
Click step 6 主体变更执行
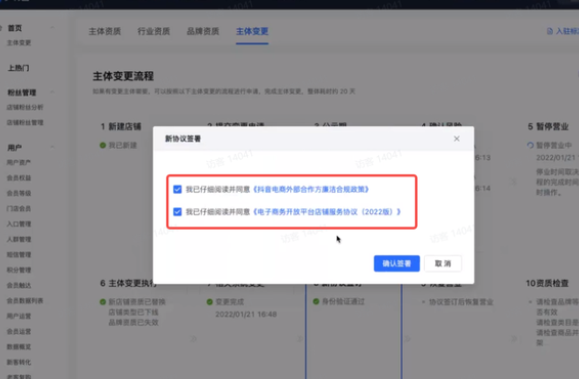(129, 283)
